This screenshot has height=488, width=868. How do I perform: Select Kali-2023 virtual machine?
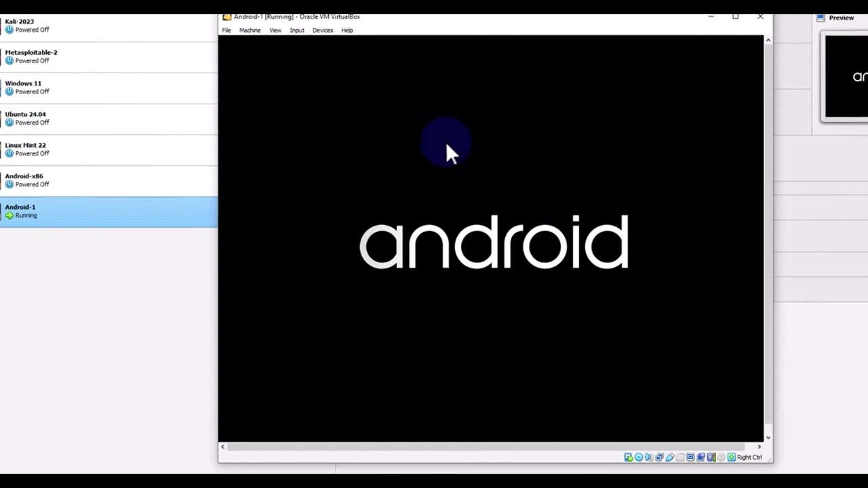108,26
